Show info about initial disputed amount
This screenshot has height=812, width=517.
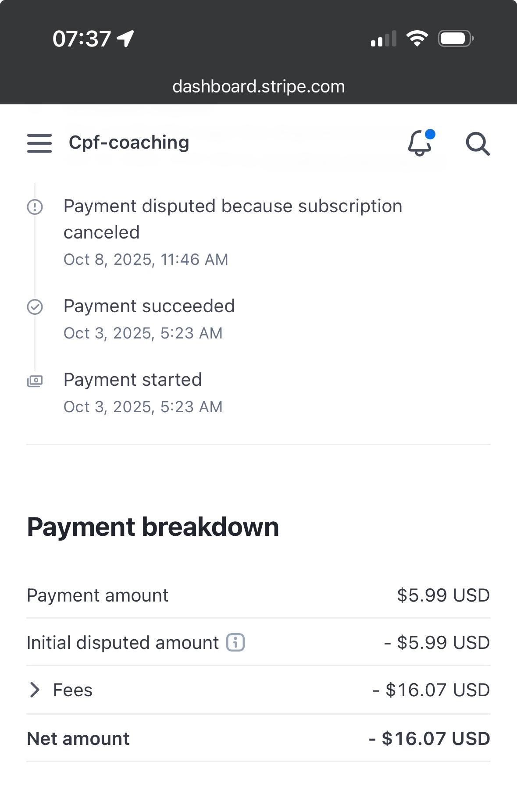point(235,643)
